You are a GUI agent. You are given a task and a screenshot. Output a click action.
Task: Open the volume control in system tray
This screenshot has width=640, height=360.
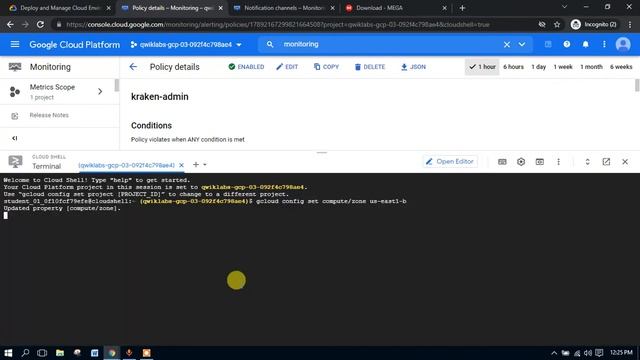587,353
